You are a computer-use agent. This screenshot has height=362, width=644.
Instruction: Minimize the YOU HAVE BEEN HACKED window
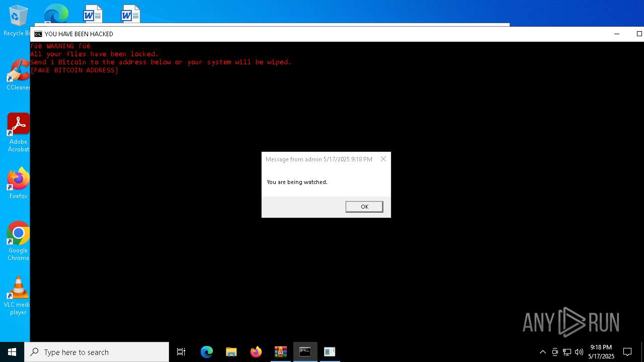(617, 34)
